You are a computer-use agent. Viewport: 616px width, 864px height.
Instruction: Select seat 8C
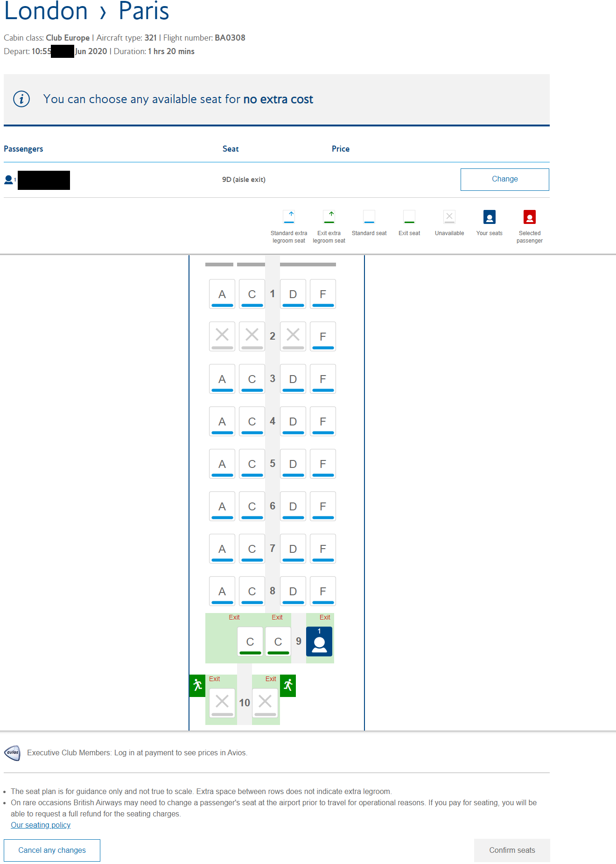(252, 591)
